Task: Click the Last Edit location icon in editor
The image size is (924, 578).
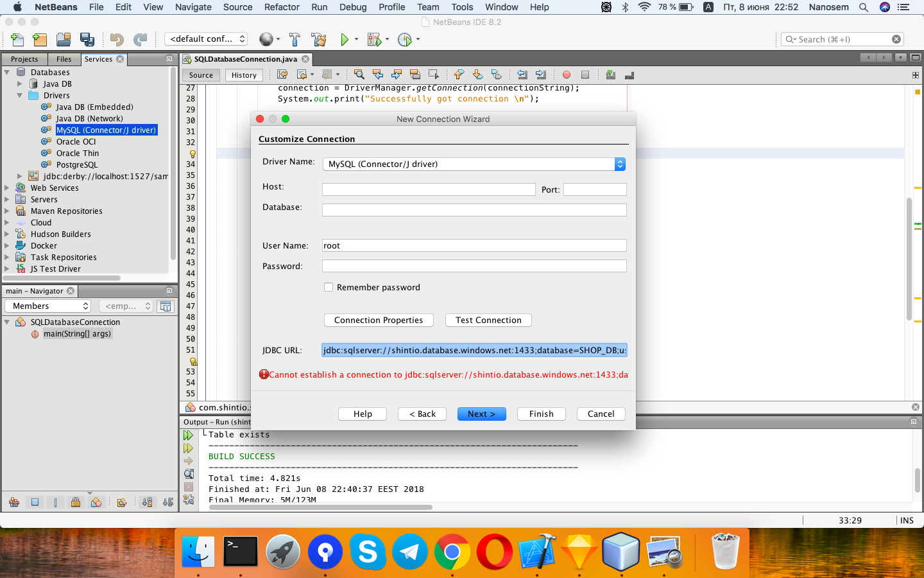Action: (282, 74)
